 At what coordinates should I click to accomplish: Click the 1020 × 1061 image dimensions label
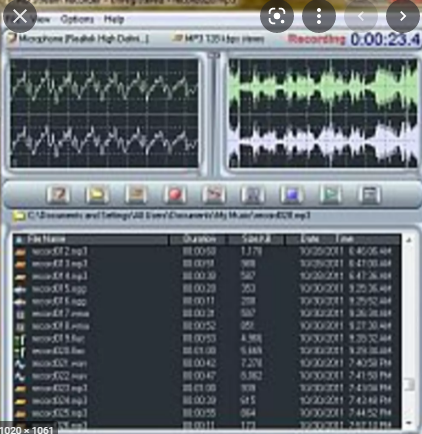27,430
